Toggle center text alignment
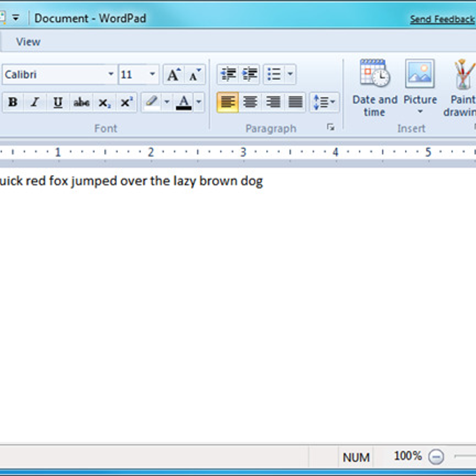The width and height of the screenshot is (476, 476). [250, 102]
